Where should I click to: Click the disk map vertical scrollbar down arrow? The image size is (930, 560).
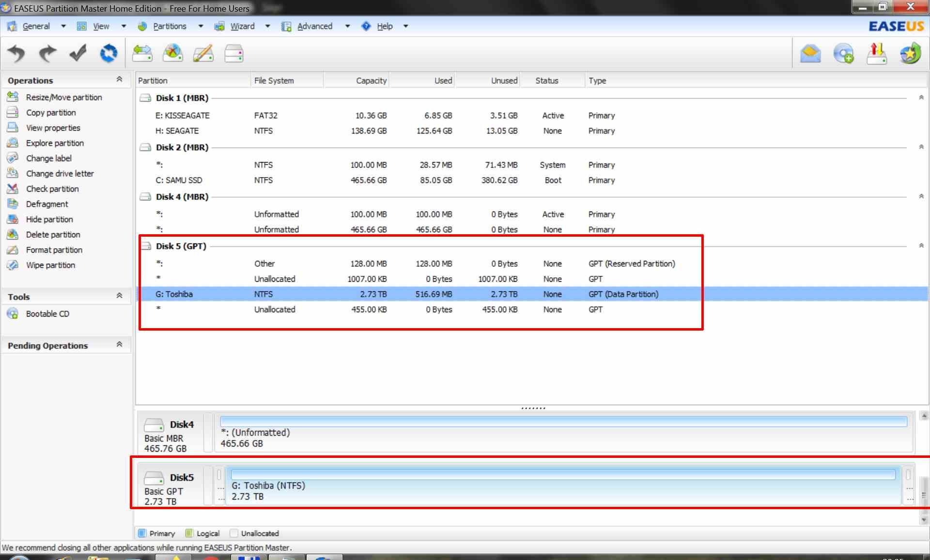click(924, 520)
